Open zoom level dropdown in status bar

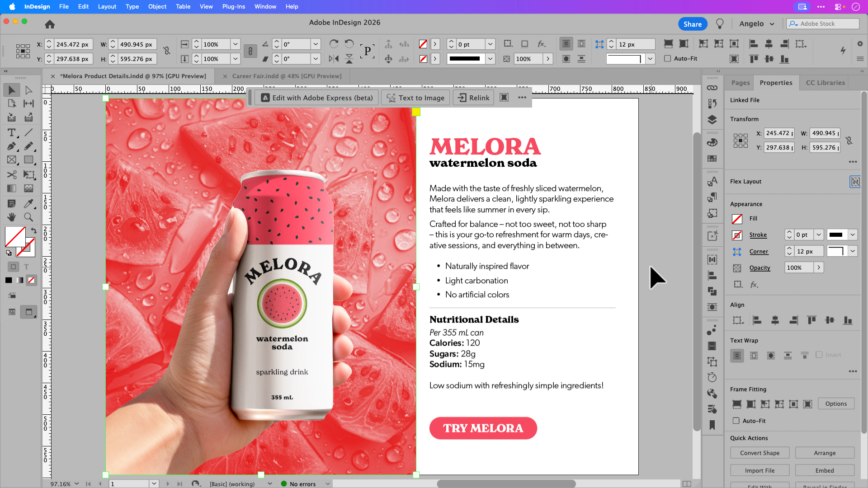[x=76, y=483]
